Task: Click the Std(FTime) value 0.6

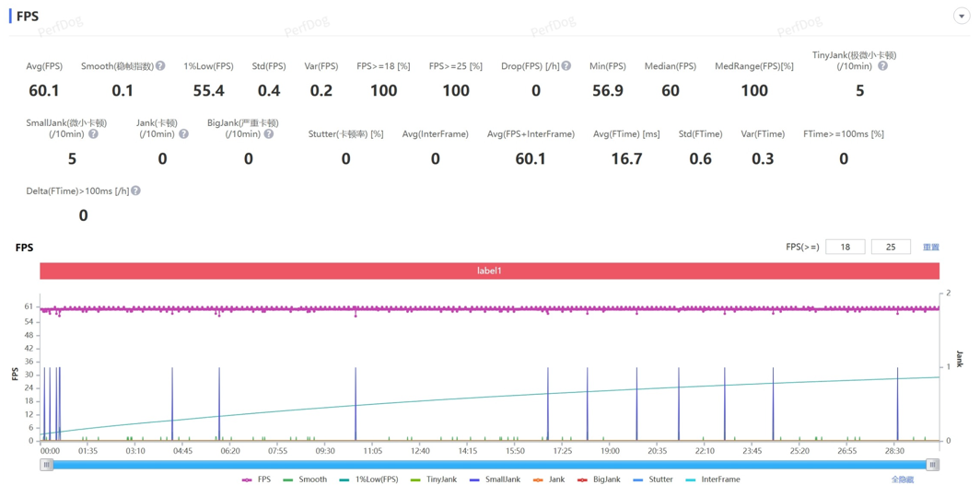Action: [701, 159]
